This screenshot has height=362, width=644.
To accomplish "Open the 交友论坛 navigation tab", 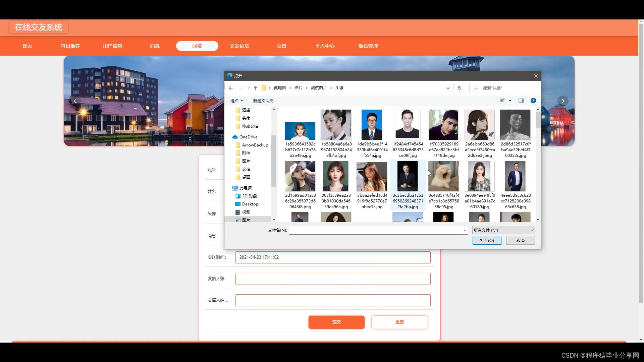I will tap(239, 46).
